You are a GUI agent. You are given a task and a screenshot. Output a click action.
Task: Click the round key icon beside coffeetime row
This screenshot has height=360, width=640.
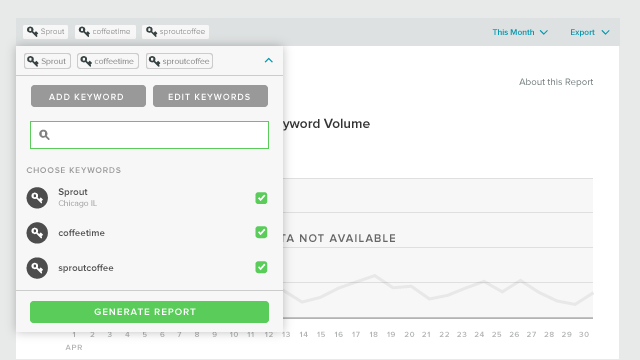pyautogui.click(x=37, y=233)
